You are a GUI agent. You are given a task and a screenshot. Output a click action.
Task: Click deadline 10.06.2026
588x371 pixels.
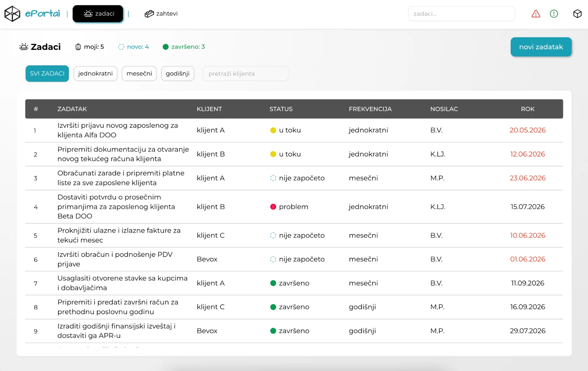[528, 236]
